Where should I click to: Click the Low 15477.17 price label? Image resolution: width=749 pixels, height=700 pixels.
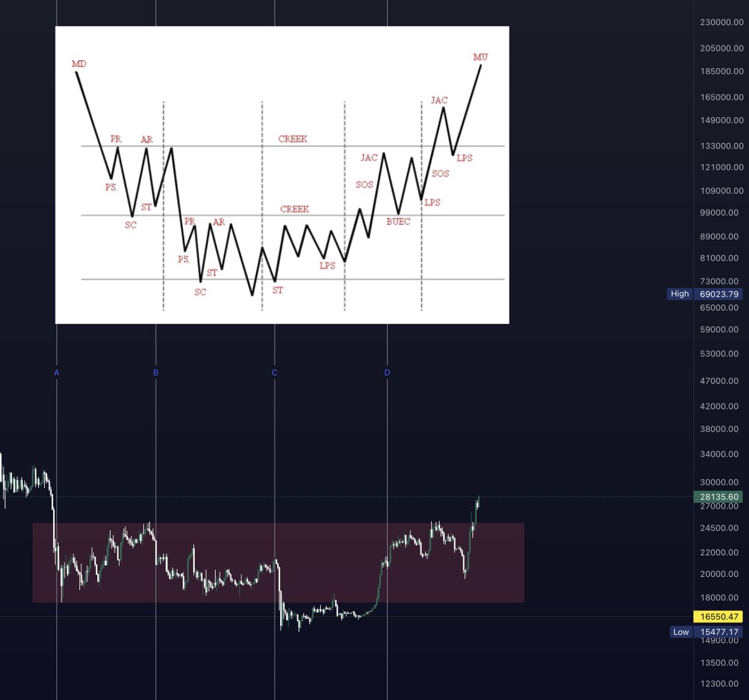click(x=705, y=632)
